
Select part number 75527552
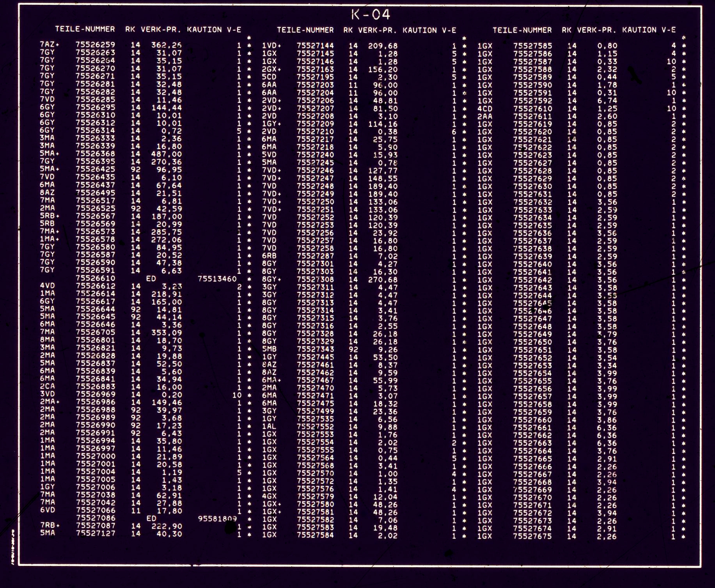click(x=315, y=427)
